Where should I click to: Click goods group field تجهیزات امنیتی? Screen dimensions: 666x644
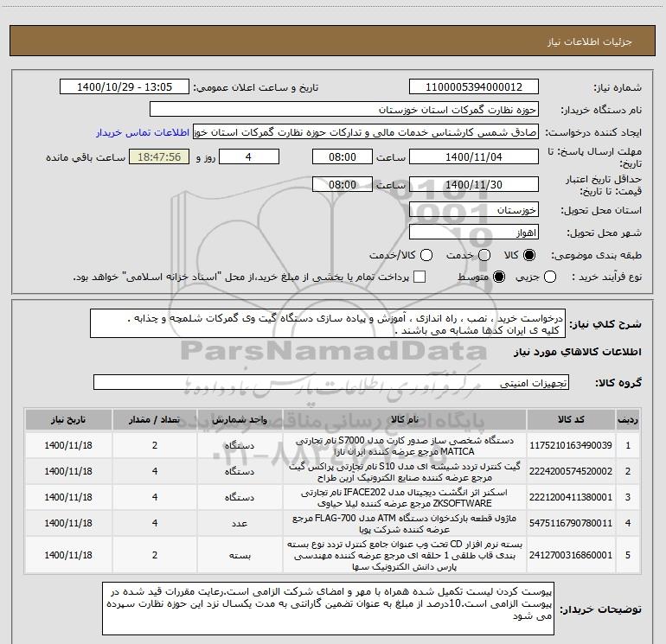pos(331,382)
